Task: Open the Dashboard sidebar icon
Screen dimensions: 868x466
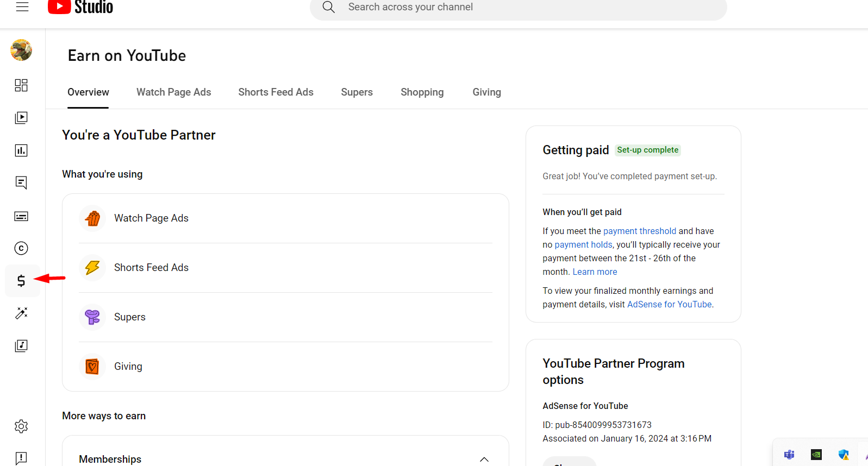Action: tap(21, 85)
